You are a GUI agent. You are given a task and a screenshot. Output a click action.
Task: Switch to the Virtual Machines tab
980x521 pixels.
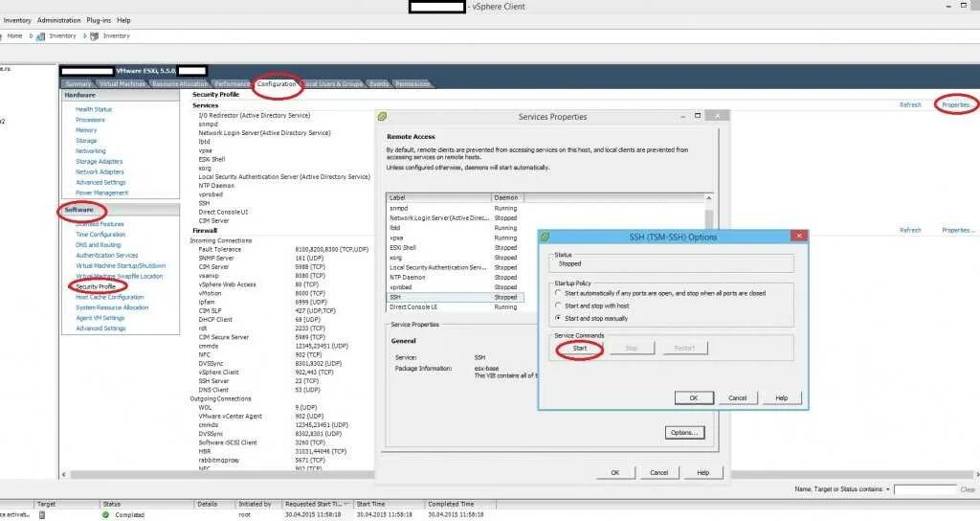[122, 84]
